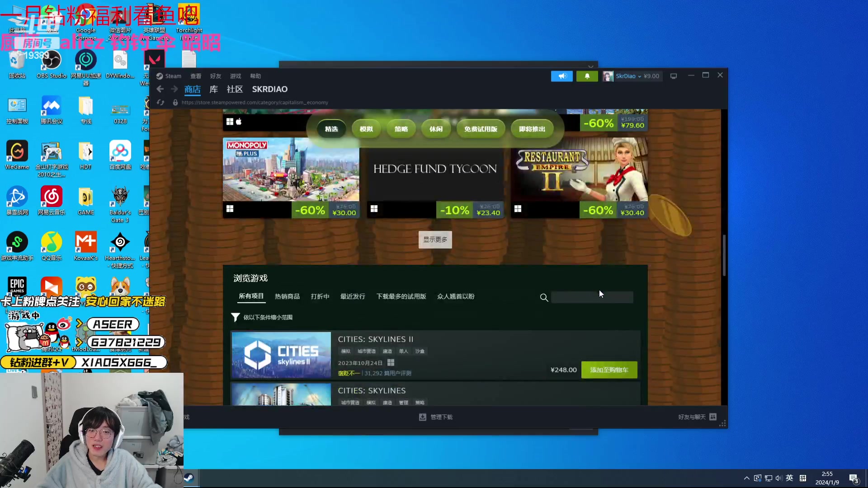Switch to 社区 community tab

(x=235, y=89)
